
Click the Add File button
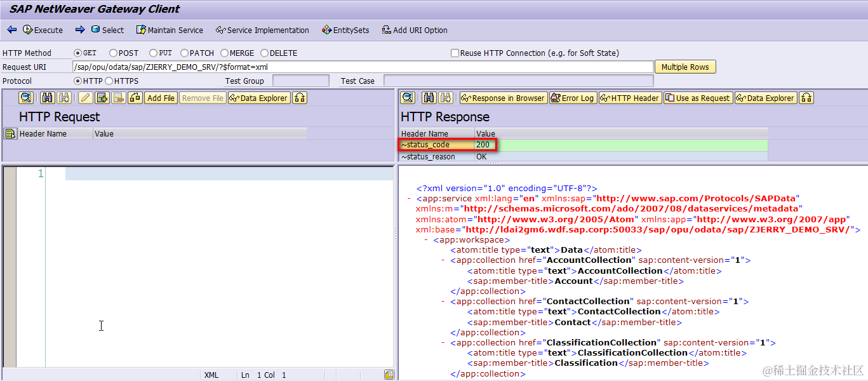tap(161, 98)
